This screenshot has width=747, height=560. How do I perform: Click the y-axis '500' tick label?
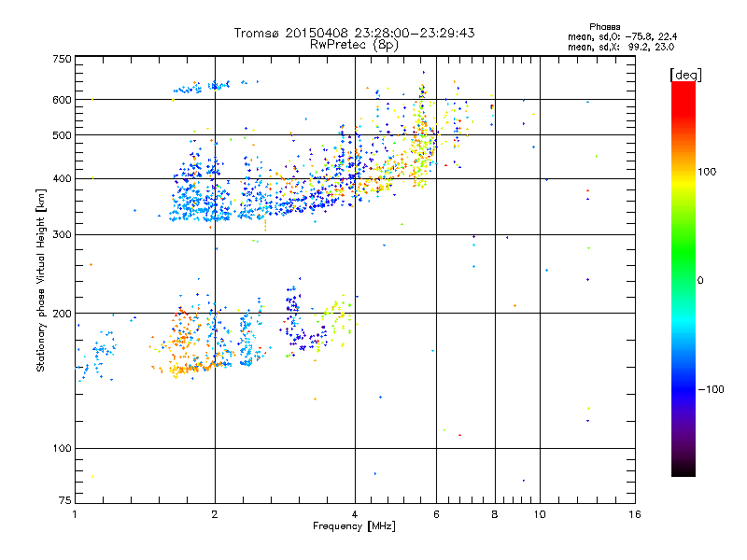point(62,134)
